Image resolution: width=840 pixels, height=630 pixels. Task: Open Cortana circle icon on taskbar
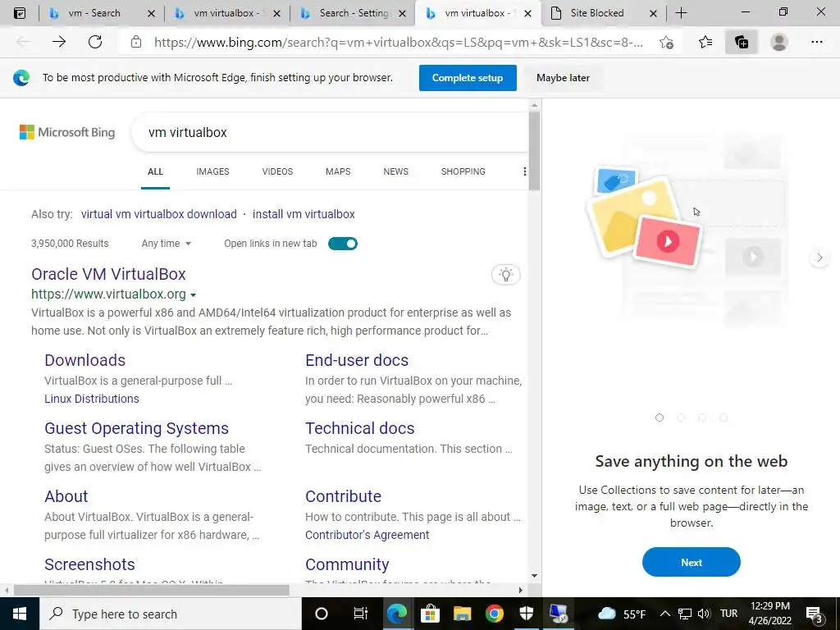click(x=322, y=614)
